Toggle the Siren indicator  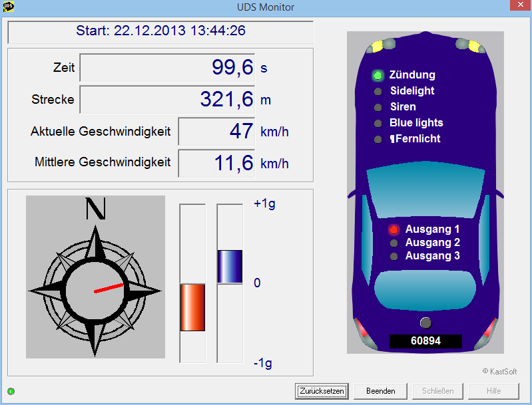pyautogui.click(x=378, y=107)
